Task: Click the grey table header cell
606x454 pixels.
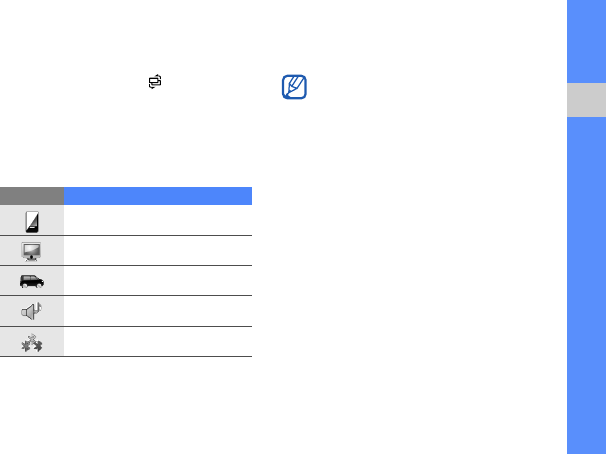Action: point(32,196)
